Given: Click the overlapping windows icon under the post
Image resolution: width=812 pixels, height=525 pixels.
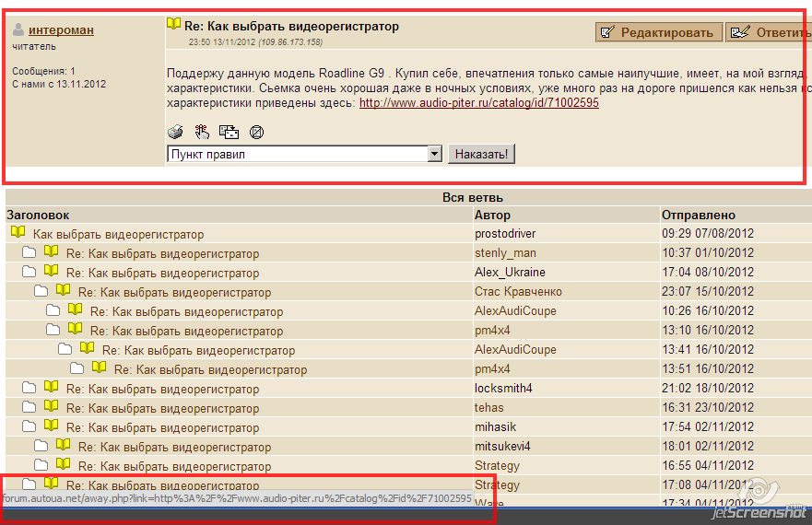Looking at the screenshot, I should 229,132.
